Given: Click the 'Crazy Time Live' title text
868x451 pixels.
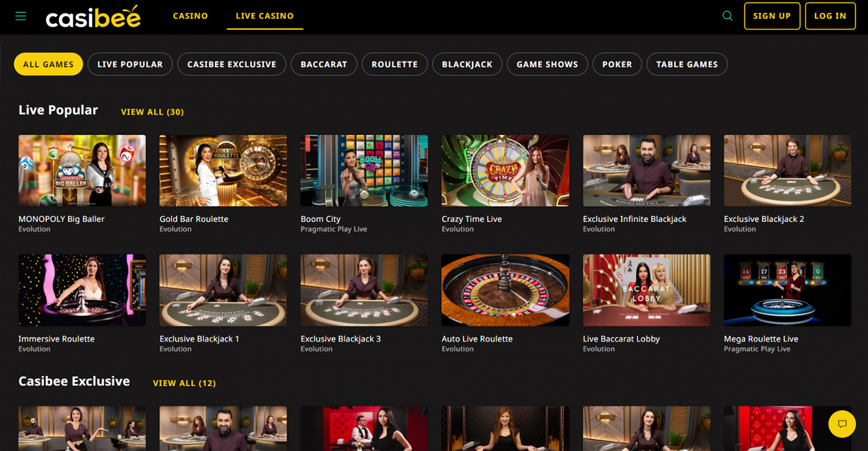Looking at the screenshot, I should click(x=471, y=219).
